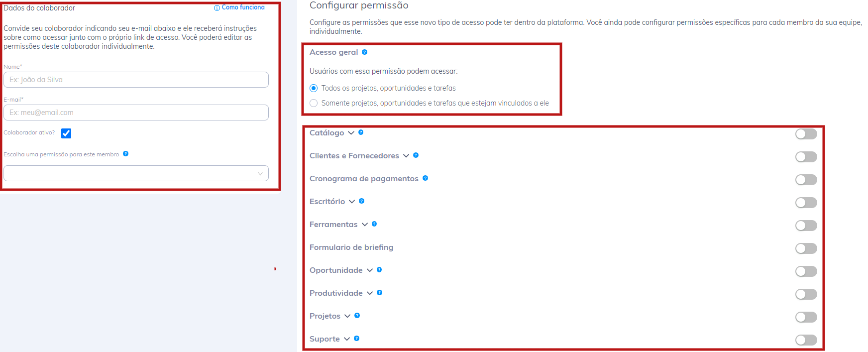
Task: Expand the Produtividade section chevron
Action: coord(370,293)
